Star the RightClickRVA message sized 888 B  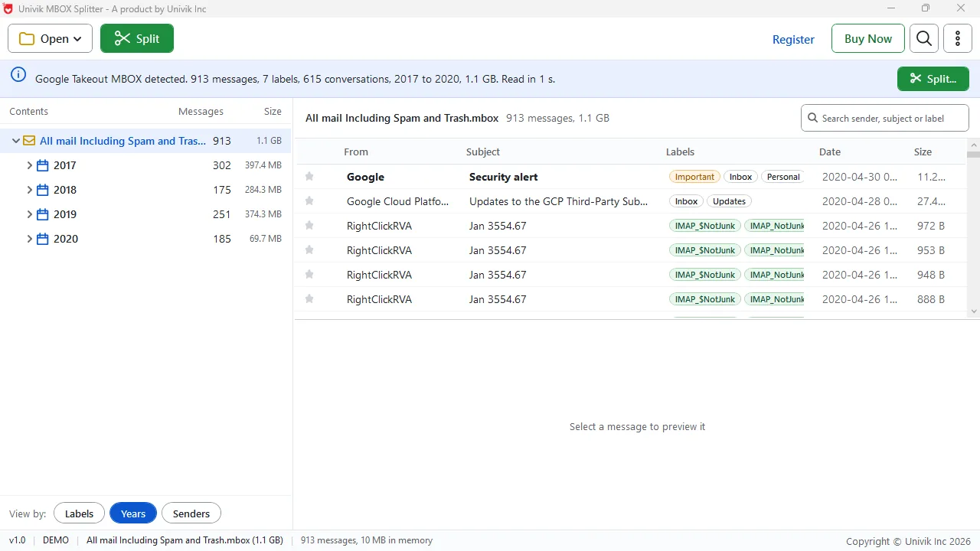(309, 299)
